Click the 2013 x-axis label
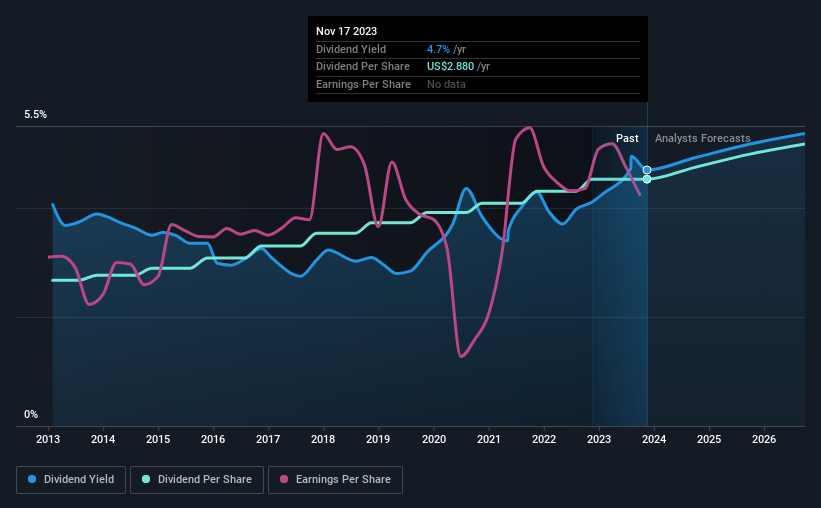This screenshot has height=508, width=821. pyautogui.click(x=48, y=439)
